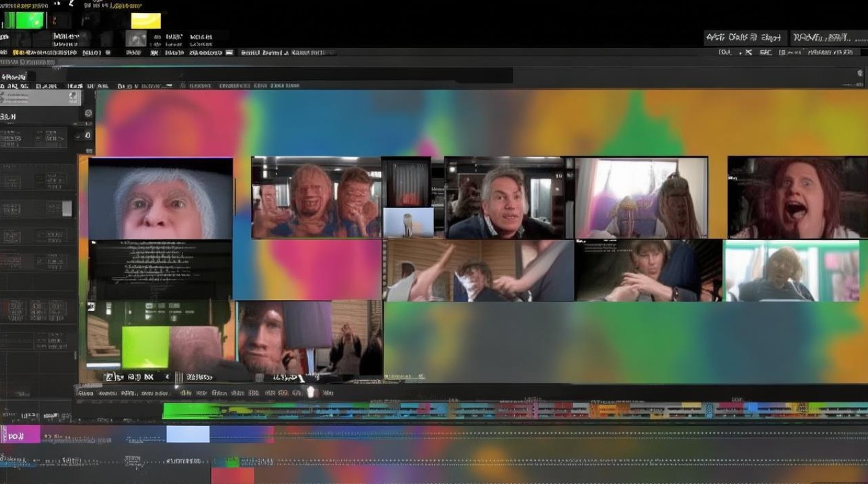Screen dimensions: 868x484
Task: Pick the yellow swatch in the top bar
Action: coord(145,20)
